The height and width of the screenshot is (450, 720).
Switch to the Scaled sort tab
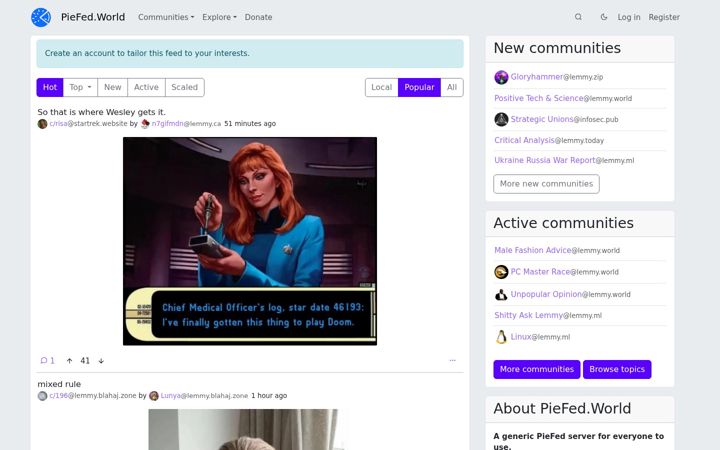(x=185, y=87)
